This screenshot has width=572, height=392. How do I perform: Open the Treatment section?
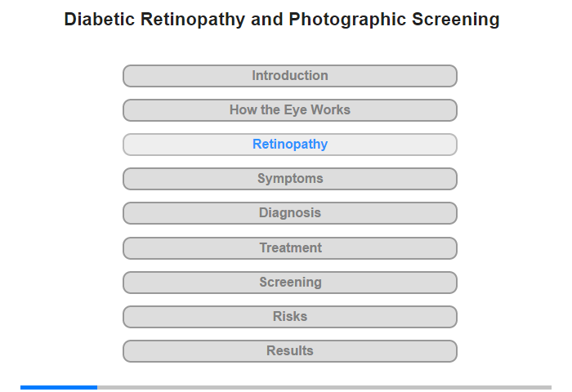[290, 247]
